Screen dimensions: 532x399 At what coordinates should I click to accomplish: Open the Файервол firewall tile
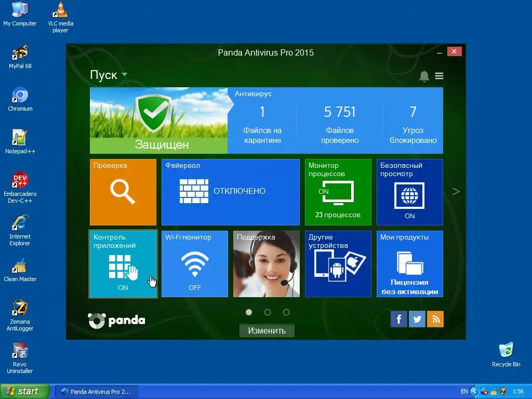pos(230,192)
